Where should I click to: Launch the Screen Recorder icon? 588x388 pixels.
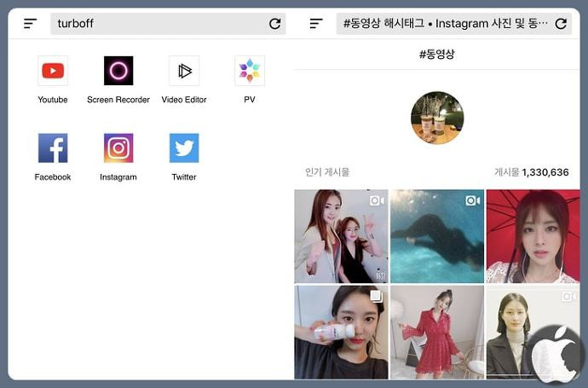[118, 71]
